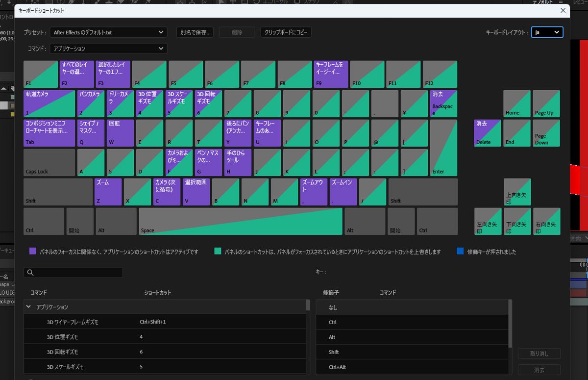Select the C key labeled カメラ(次に循環)
The image size is (588, 380).
point(167,192)
